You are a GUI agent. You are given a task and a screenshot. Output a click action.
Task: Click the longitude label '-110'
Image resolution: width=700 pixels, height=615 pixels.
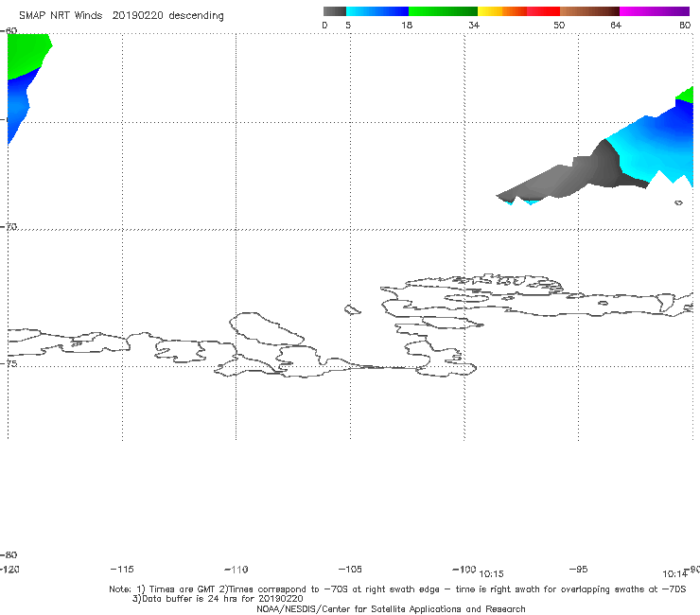coord(236,570)
